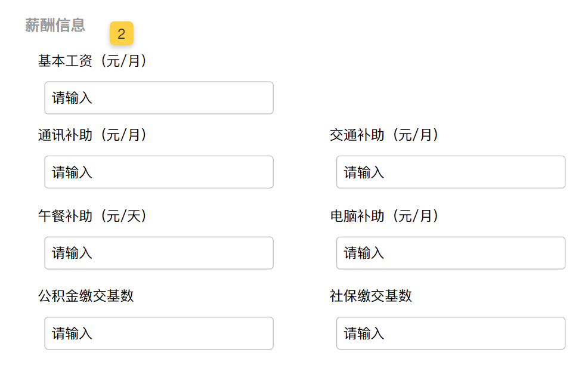This screenshot has height=371, width=588.
Task: Click the 通讯补助（元/月）label text
Action: (x=92, y=135)
